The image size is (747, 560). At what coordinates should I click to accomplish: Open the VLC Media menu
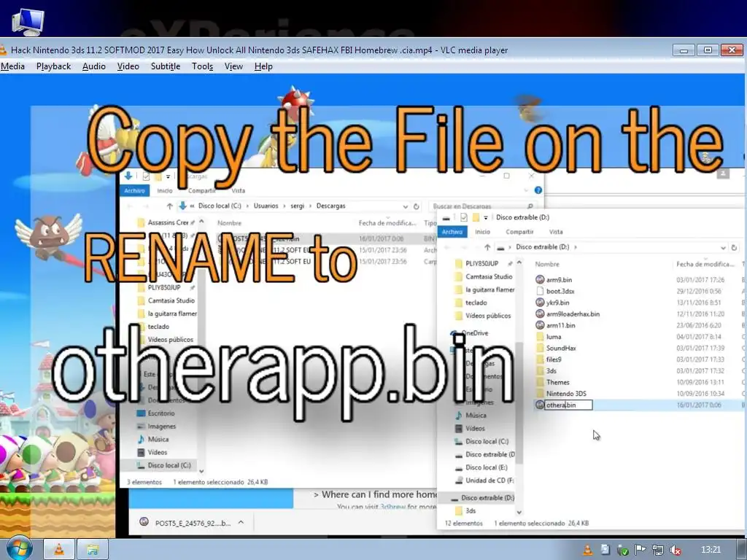(x=12, y=66)
